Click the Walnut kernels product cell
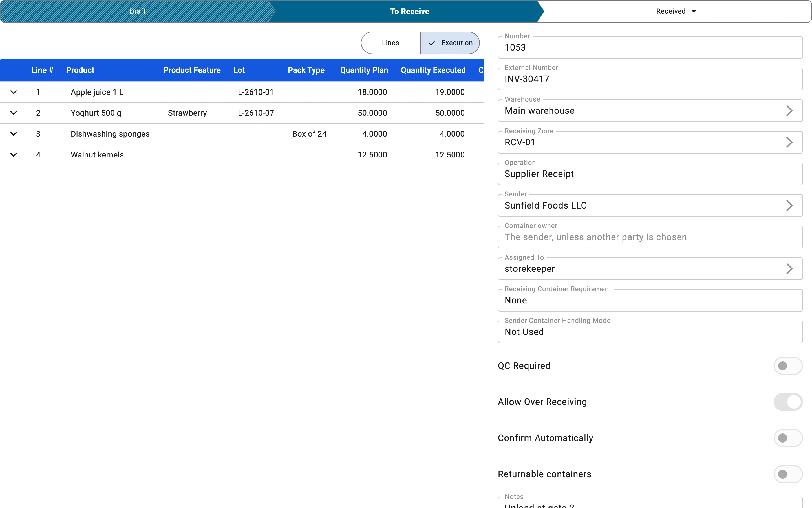Image resolution: width=812 pixels, height=508 pixels. pyautogui.click(x=97, y=155)
